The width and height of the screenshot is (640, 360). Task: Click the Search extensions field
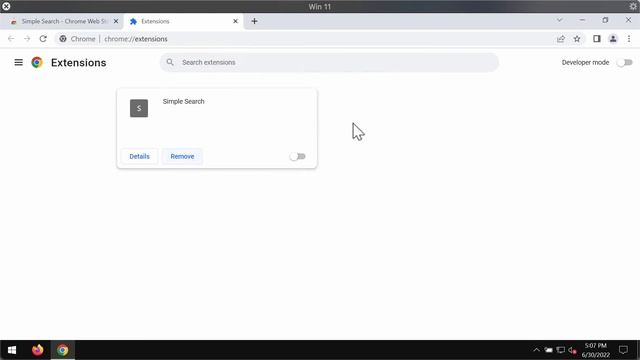[329, 62]
